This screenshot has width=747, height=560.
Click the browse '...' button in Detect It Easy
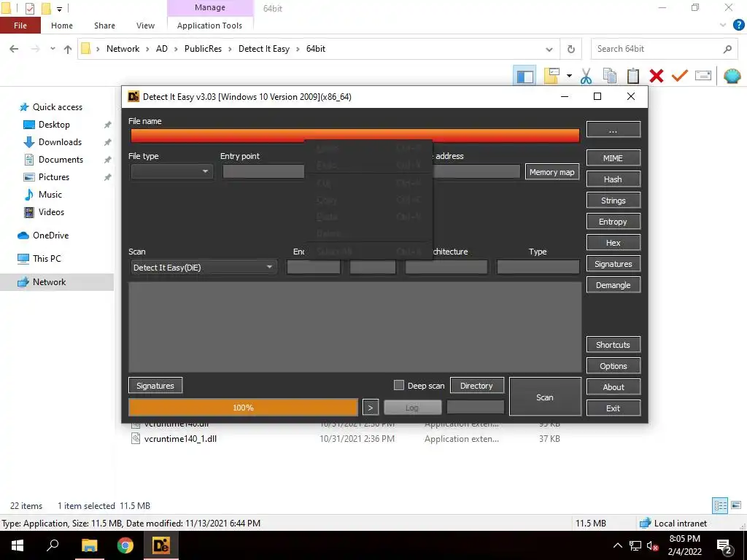pyautogui.click(x=613, y=130)
